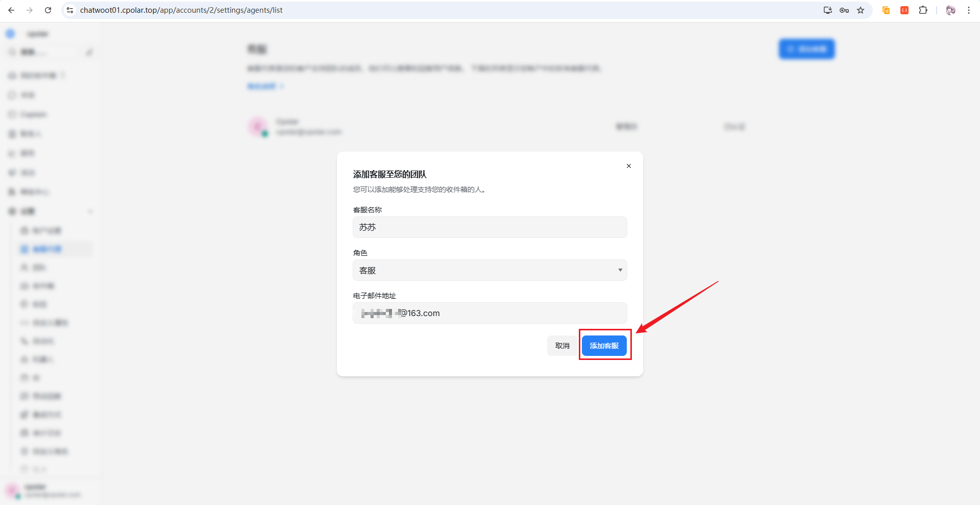Click the blue 添加客服 button in dialog
The height and width of the screenshot is (505, 980).
(604, 346)
